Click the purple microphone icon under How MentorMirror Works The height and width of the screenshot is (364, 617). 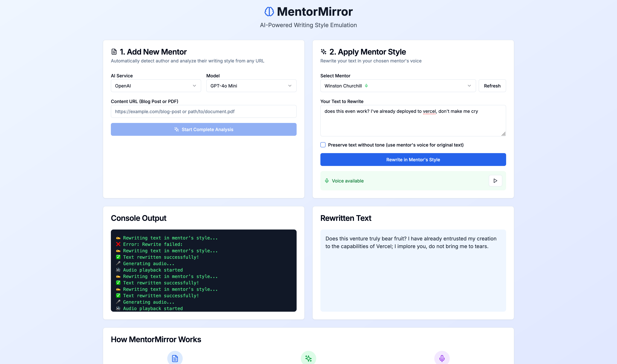[x=442, y=358]
